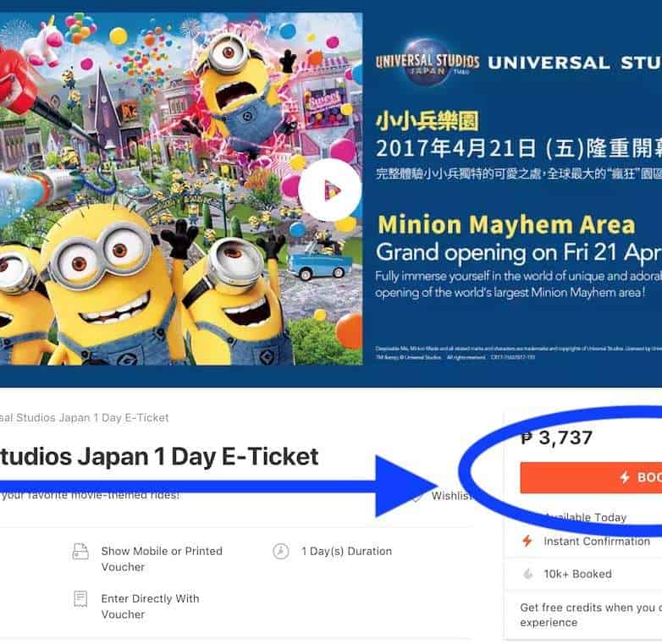Click the ₱ 3,737 price
Screen dimensions: 662x644
click(x=556, y=438)
